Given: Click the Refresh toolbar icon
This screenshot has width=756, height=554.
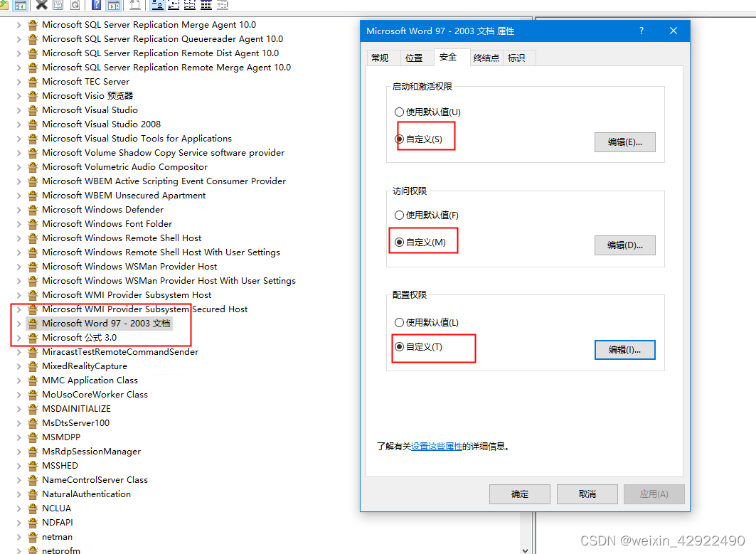Looking at the screenshot, I should (x=74, y=6).
